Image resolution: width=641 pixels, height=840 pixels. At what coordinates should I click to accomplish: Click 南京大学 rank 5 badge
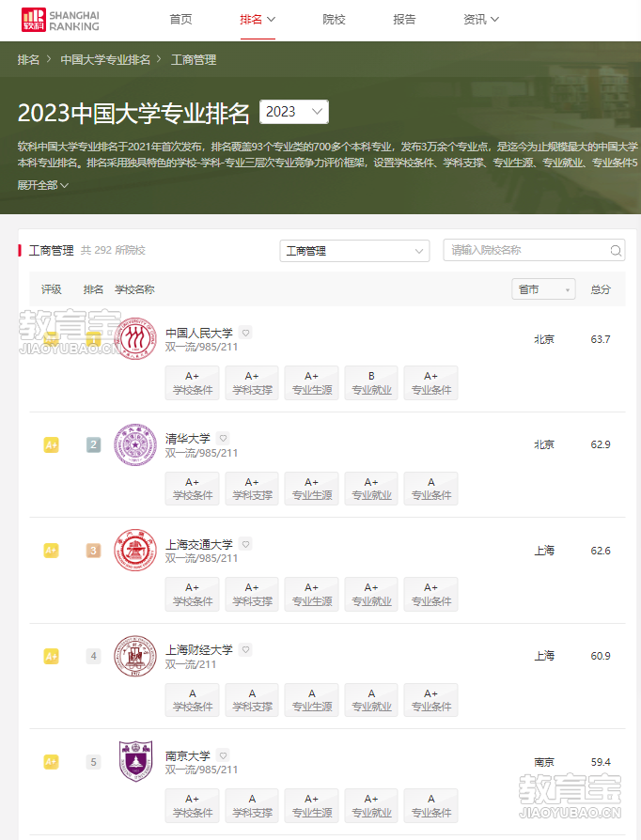(93, 762)
